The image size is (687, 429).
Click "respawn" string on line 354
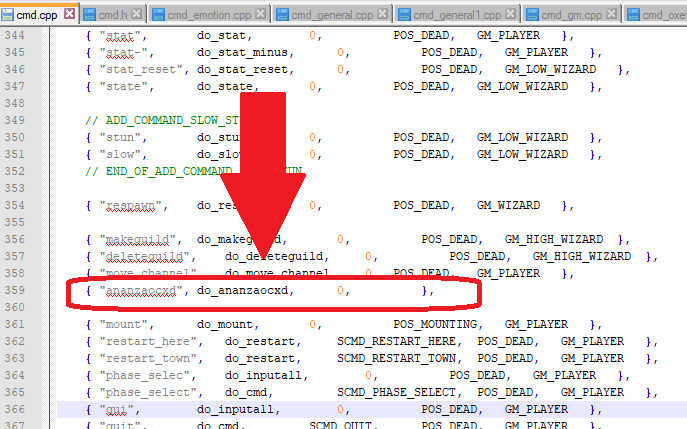[131, 206]
